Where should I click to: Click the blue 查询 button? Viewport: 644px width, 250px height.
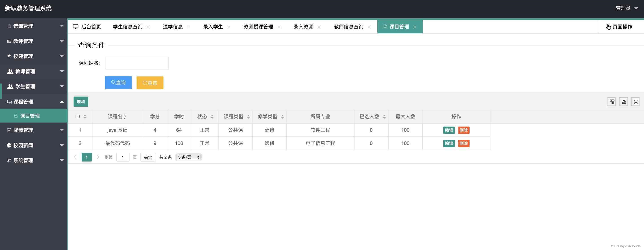coord(118,83)
